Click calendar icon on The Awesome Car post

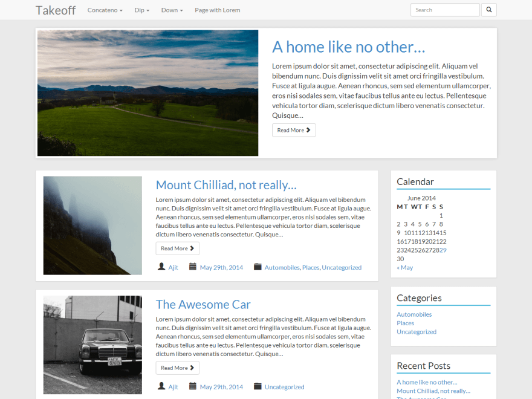193,386
